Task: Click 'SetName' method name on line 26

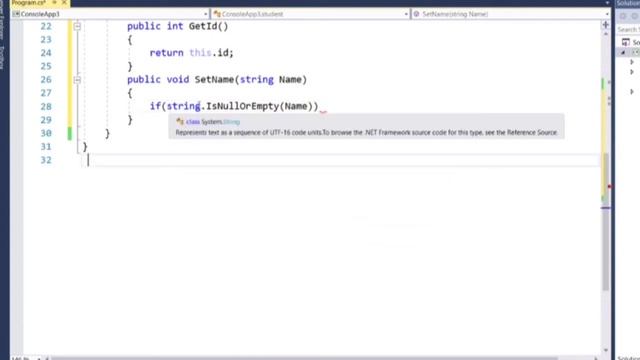Action: (x=214, y=80)
